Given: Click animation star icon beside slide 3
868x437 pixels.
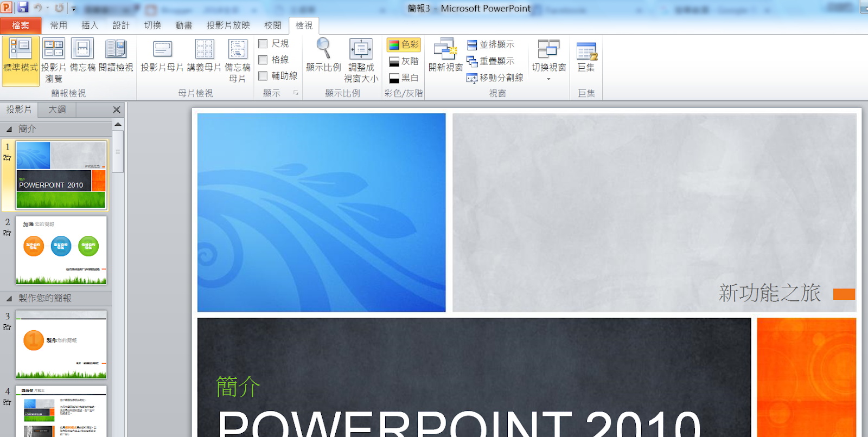Looking at the screenshot, I should coord(7,327).
